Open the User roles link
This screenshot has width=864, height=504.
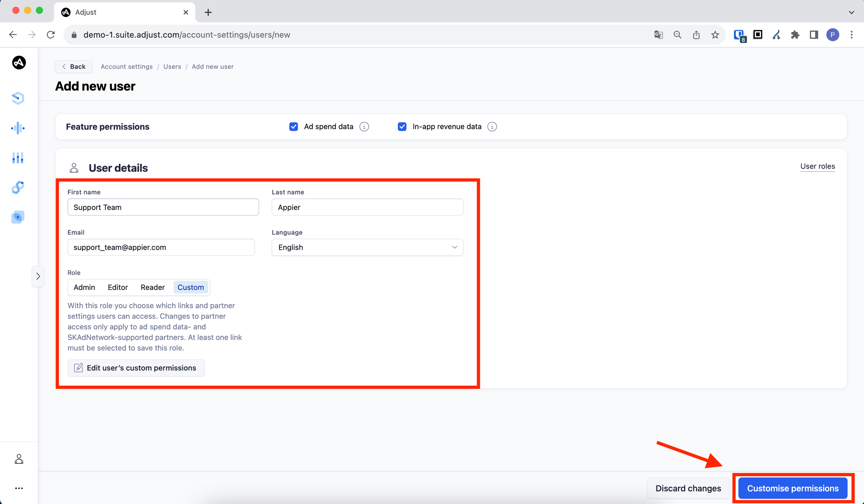[x=817, y=166]
